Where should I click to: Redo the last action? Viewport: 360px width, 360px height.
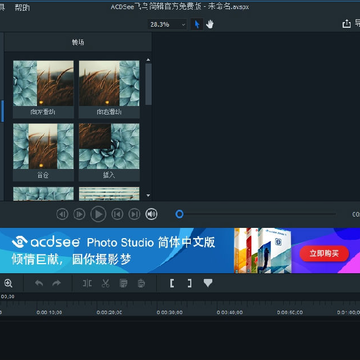click(57, 283)
